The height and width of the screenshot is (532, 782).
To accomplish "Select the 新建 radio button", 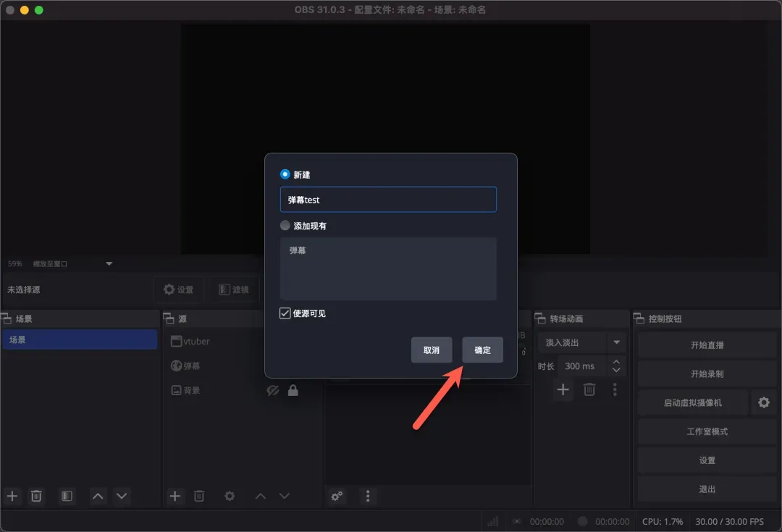I will pyautogui.click(x=285, y=174).
